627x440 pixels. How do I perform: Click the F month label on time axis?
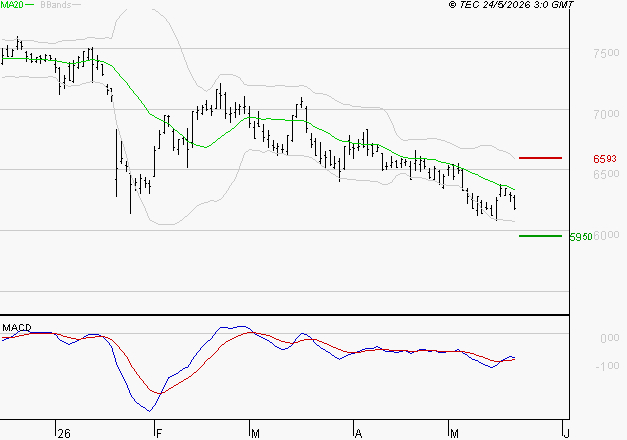coord(159,434)
